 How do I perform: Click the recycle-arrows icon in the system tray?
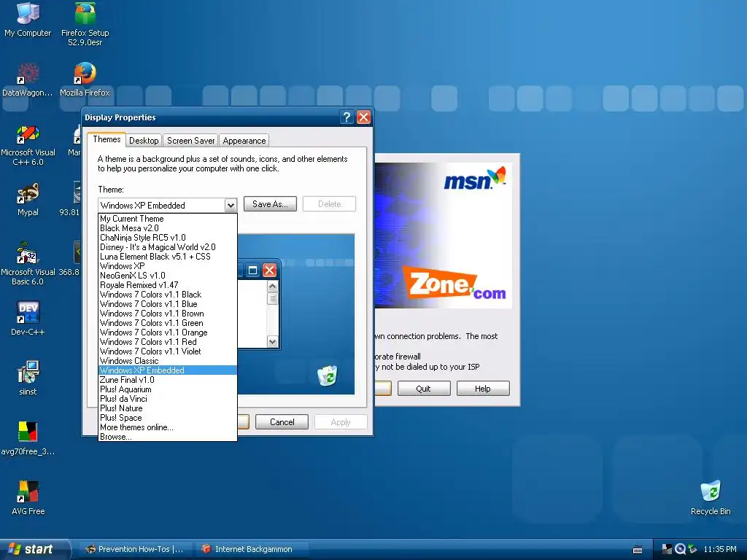click(693, 549)
